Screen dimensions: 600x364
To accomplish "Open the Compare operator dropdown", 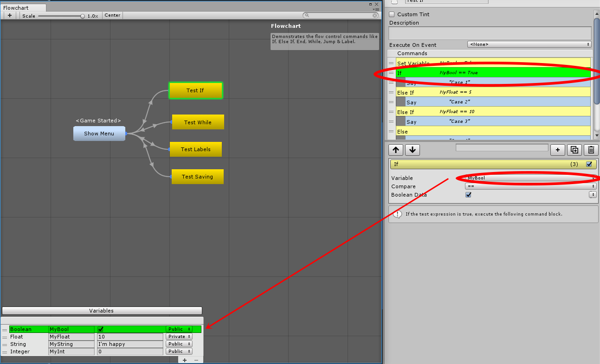I will [529, 186].
